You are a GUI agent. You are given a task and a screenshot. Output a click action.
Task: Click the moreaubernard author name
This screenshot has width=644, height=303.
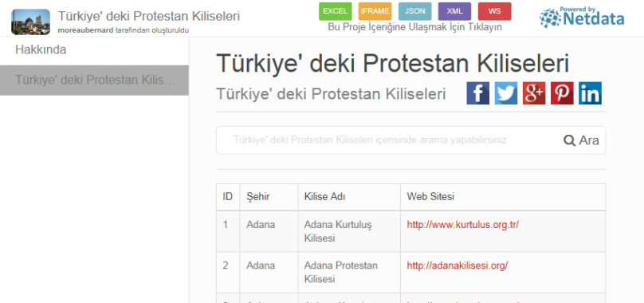(85, 30)
